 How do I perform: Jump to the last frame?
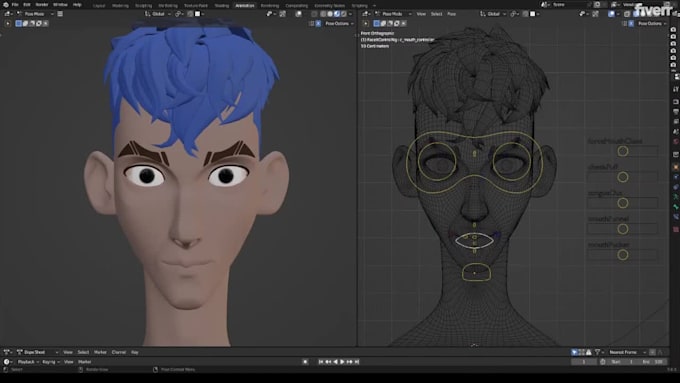click(x=357, y=362)
